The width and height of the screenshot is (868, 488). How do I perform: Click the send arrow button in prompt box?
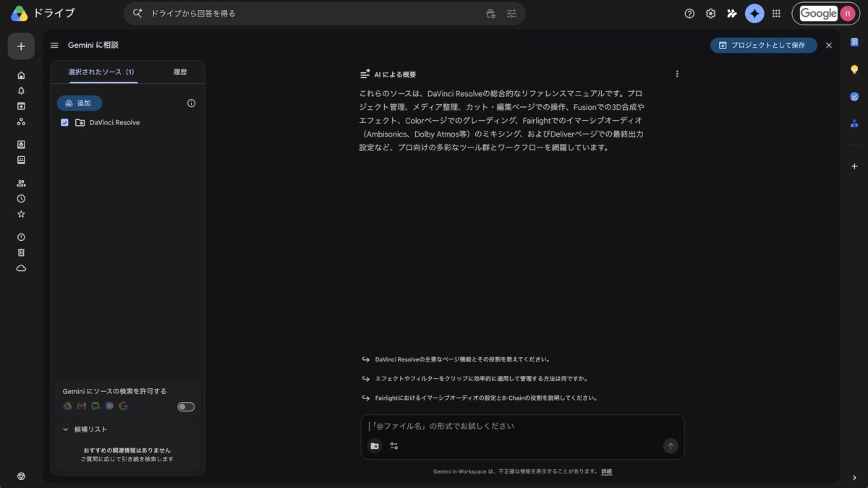click(671, 446)
